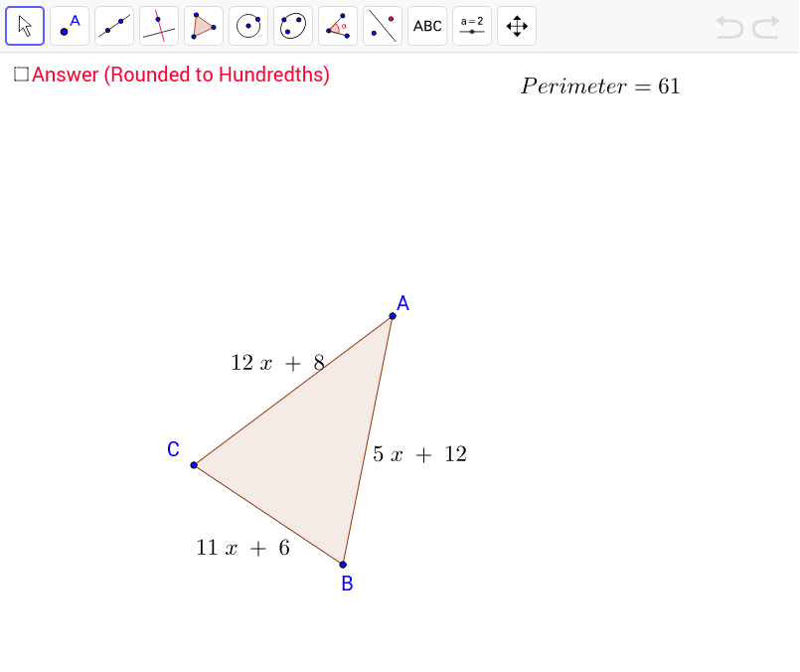Select the Point tool
Viewport: 800px width, 672px height.
coord(70,26)
